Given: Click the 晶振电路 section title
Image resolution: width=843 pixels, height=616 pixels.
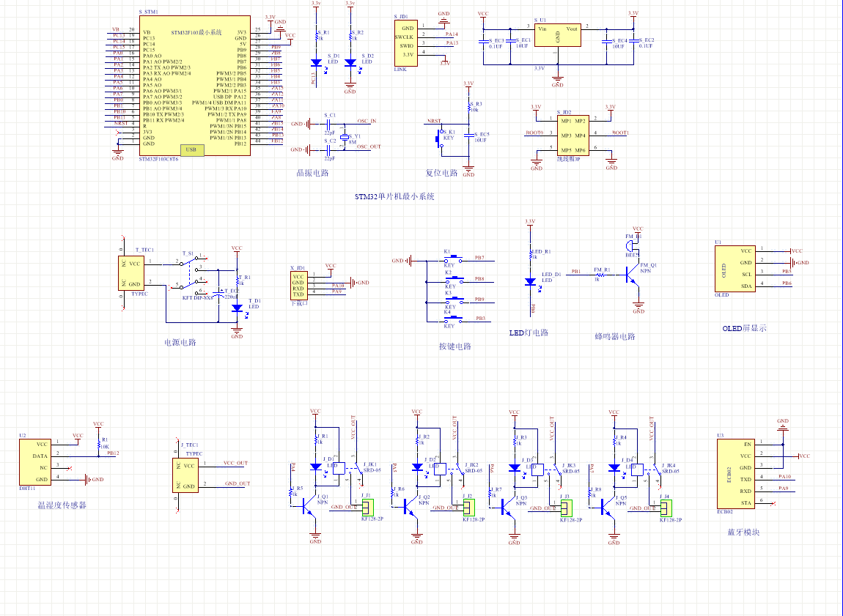Looking at the screenshot, I should coord(312,173).
